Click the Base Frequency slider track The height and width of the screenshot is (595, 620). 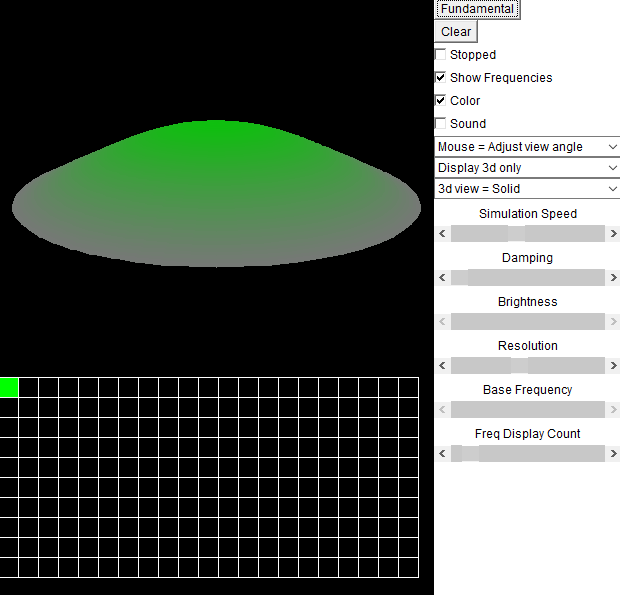(x=528, y=410)
